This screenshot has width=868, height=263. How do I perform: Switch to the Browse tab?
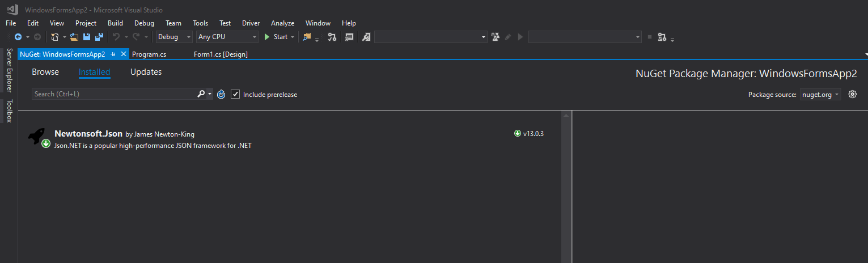pyautogui.click(x=45, y=72)
